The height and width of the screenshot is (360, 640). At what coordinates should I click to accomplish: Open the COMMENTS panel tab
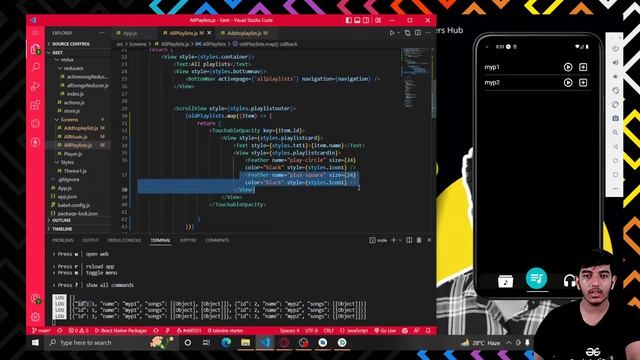tap(217, 240)
